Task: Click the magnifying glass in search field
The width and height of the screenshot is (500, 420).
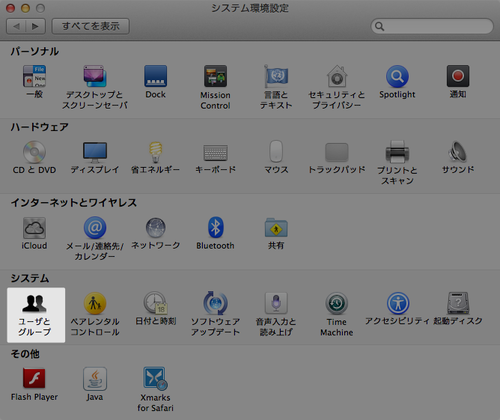Action: pos(379,26)
